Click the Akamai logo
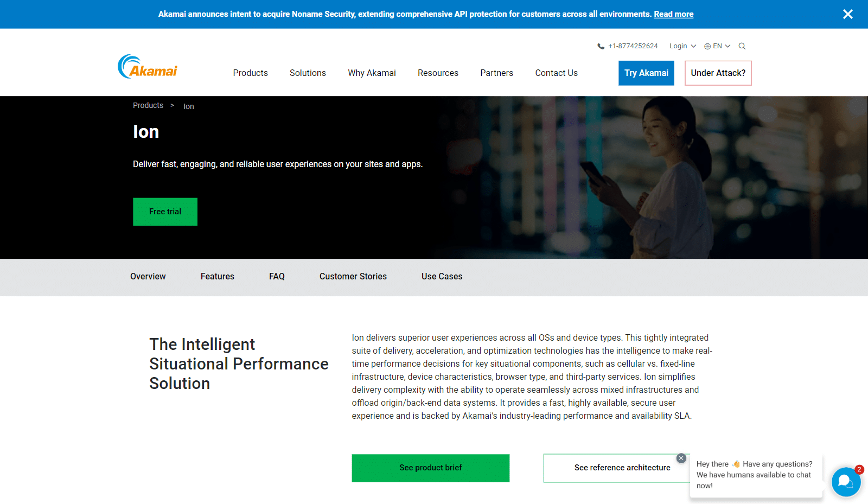Image resolution: width=868 pixels, height=504 pixels. (x=148, y=67)
